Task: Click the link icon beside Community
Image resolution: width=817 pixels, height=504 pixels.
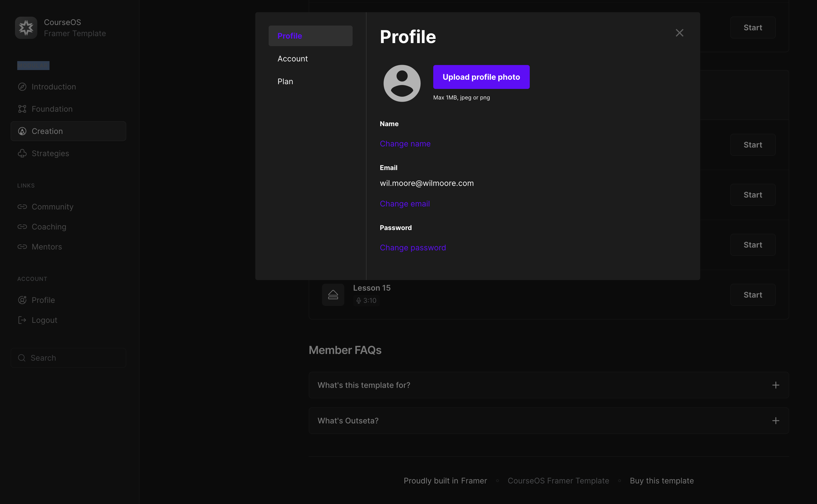Action: point(22,207)
